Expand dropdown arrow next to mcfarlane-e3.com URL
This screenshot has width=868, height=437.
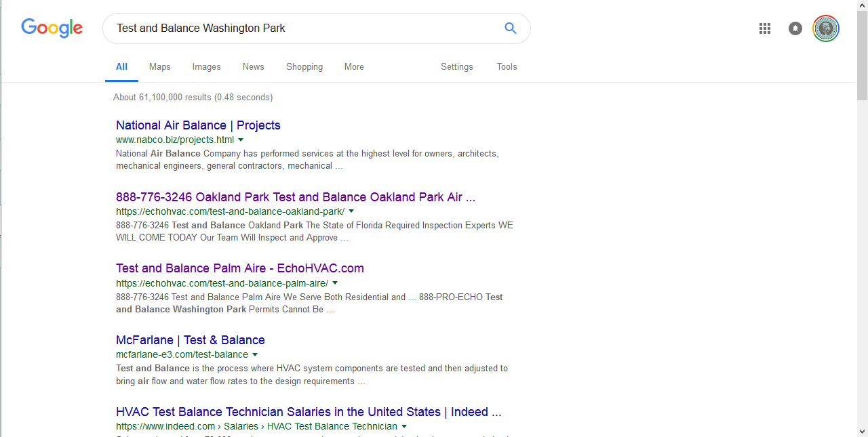255,354
